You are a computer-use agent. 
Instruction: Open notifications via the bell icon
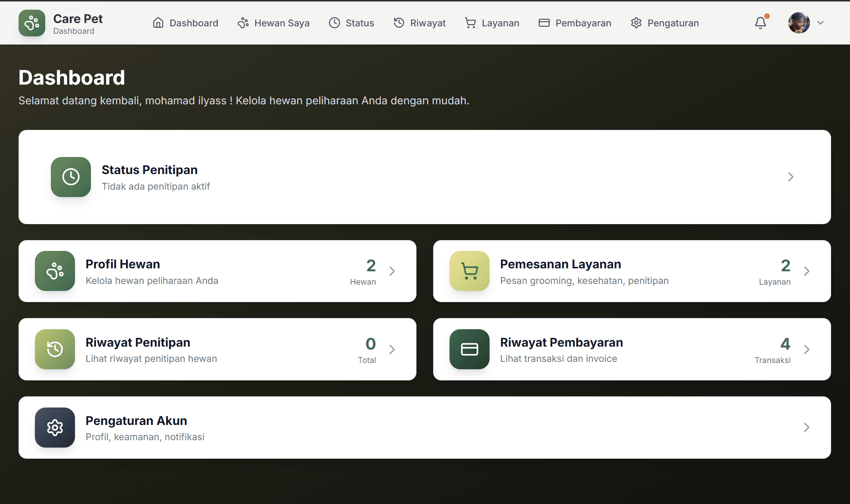coord(761,23)
